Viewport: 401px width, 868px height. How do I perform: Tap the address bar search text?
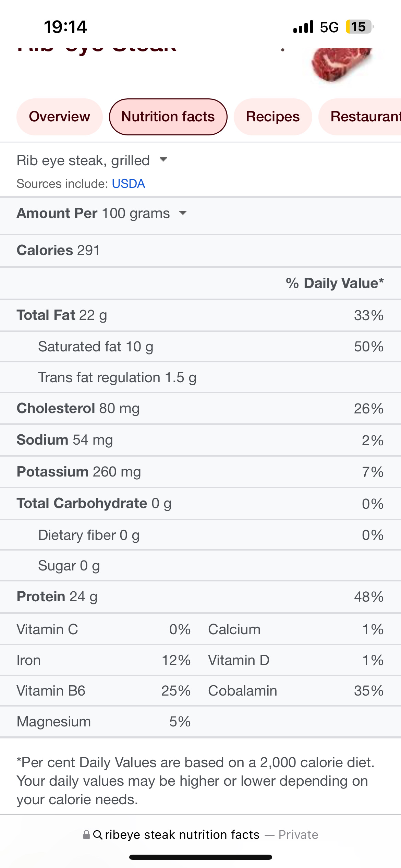(x=182, y=835)
